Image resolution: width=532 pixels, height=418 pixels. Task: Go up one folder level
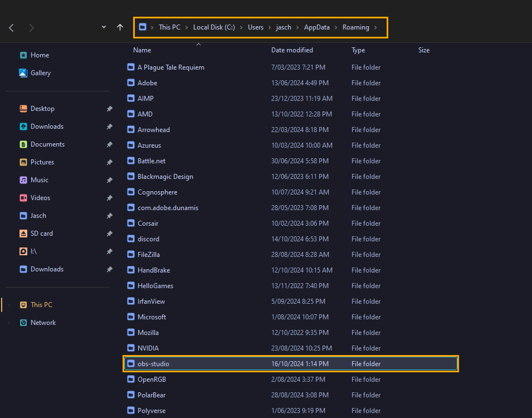[120, 27]
